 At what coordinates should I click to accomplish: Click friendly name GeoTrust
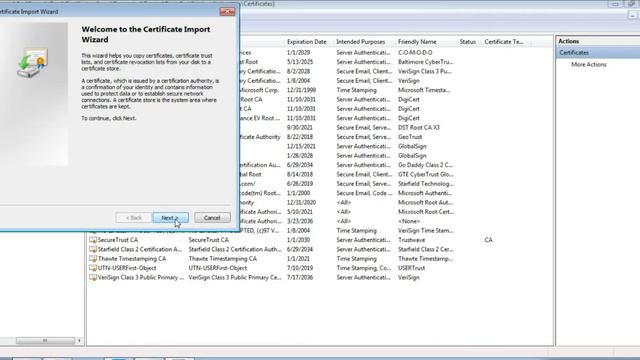coord(410,137)
